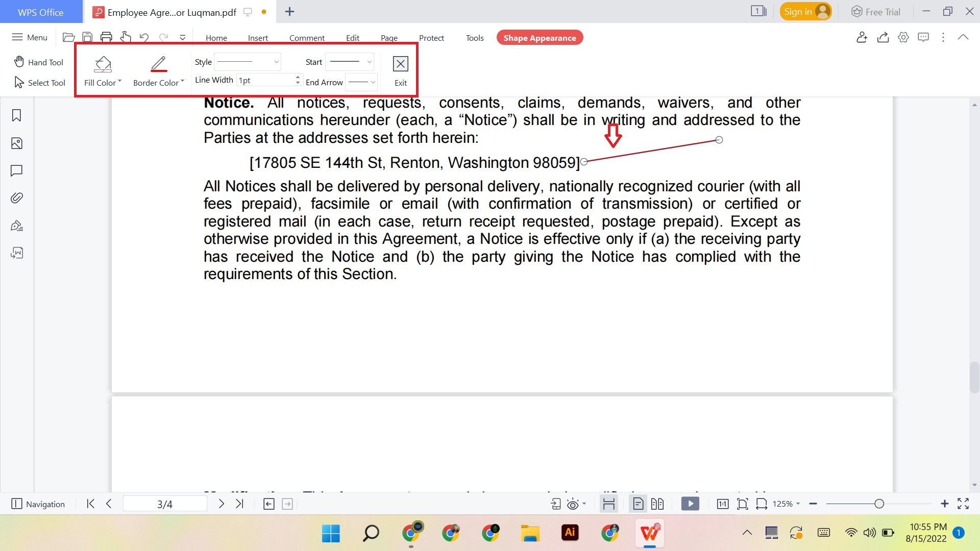Open the attachments paperclip panel
The image size is (980, 551).
click(x=16, y=198)
